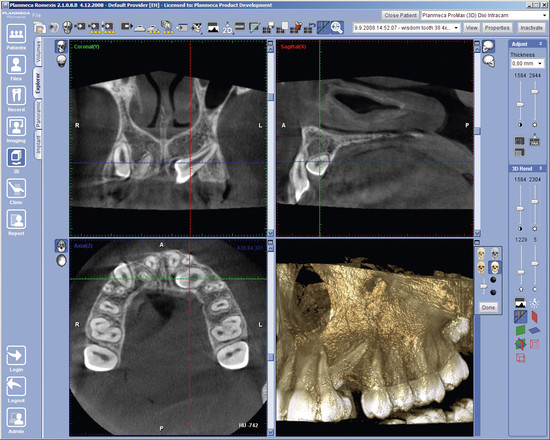
Task: Open the Admin module
Action: coord(16,418)
